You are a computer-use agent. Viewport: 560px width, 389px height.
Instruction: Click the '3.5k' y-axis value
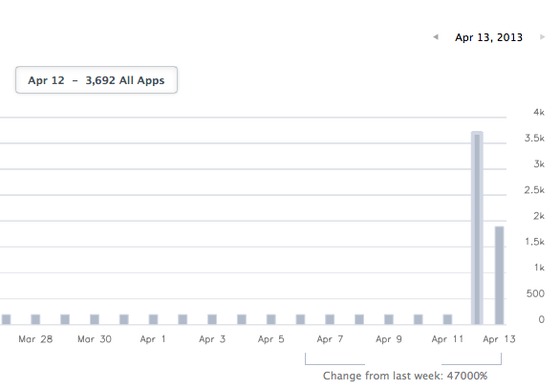(534, 138)
